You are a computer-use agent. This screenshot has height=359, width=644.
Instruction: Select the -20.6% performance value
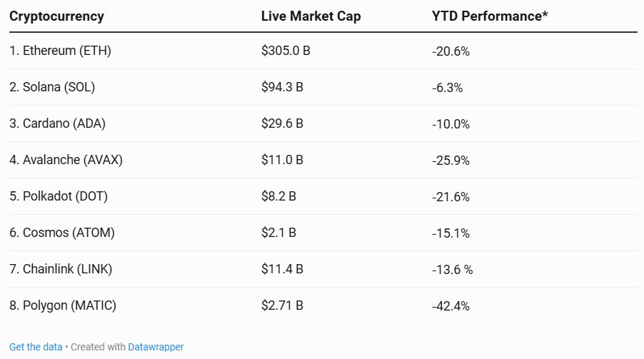[451, 51]
